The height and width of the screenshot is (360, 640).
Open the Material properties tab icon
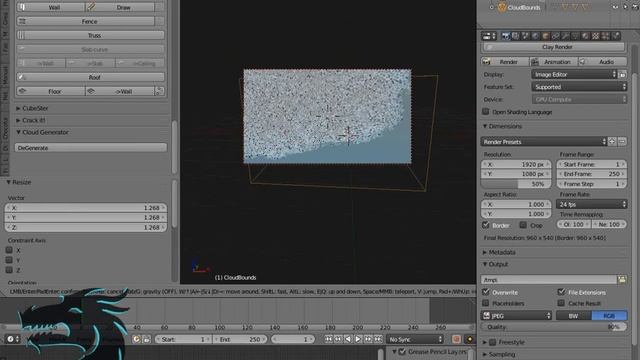pos(586,36)
